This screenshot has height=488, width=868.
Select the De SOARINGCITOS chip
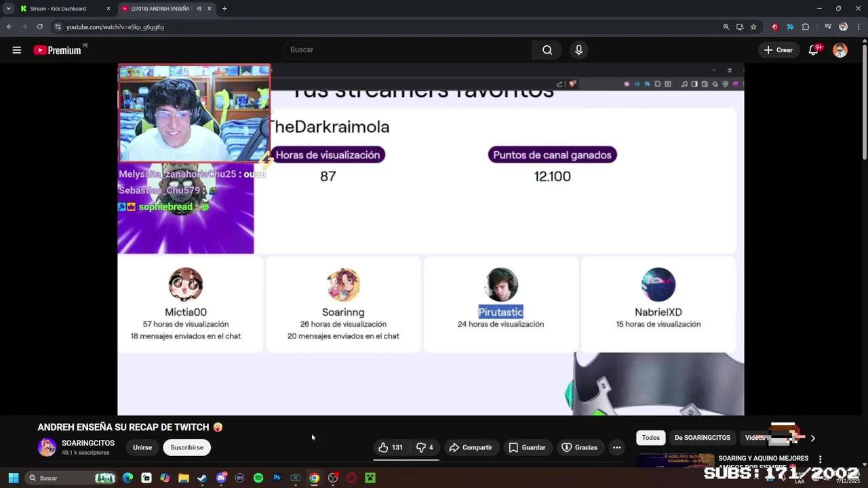coord(703,438)
